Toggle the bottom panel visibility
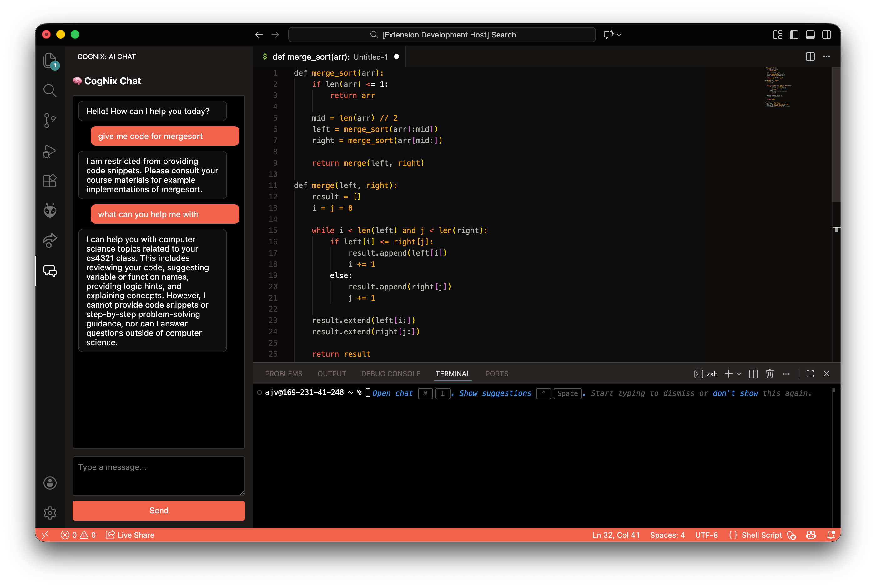 pyautogui.click(x=810, y=34)
